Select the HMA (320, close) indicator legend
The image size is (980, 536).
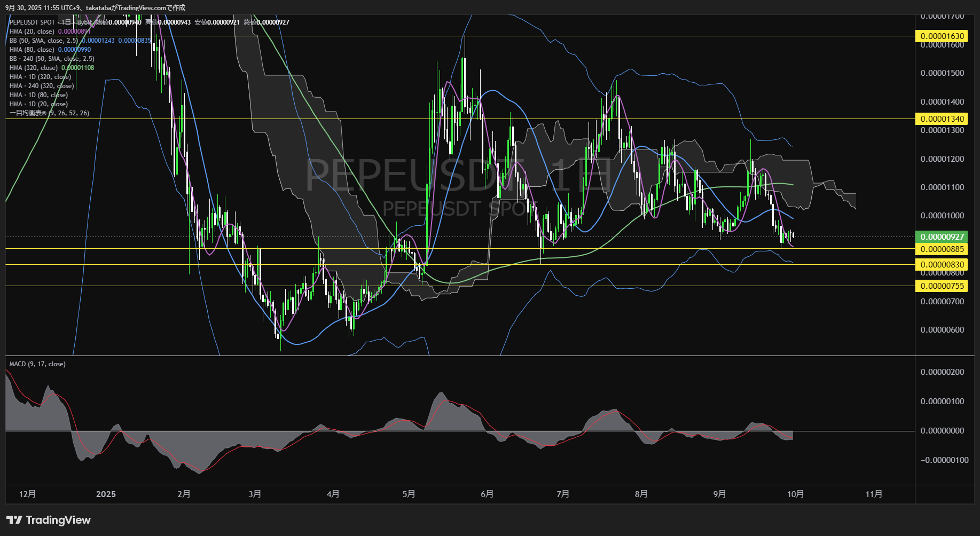click(x=33, y=68)
